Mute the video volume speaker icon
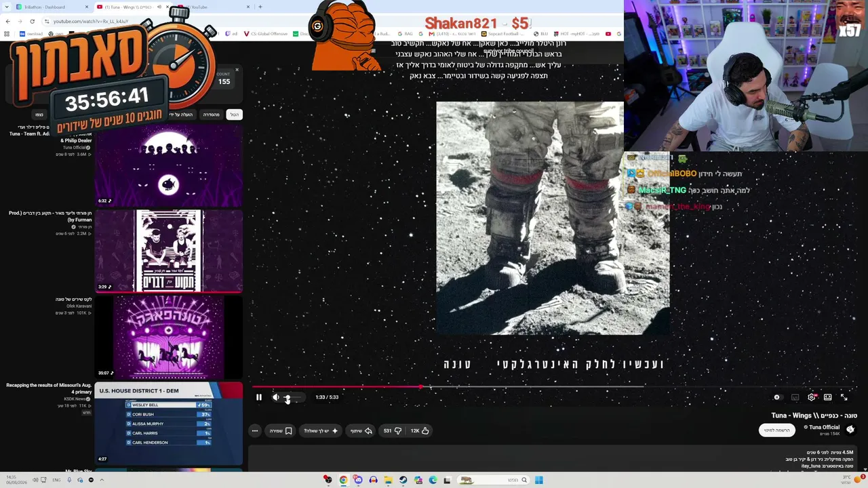This screenshot has height=488, width=868. pos(275,397)
